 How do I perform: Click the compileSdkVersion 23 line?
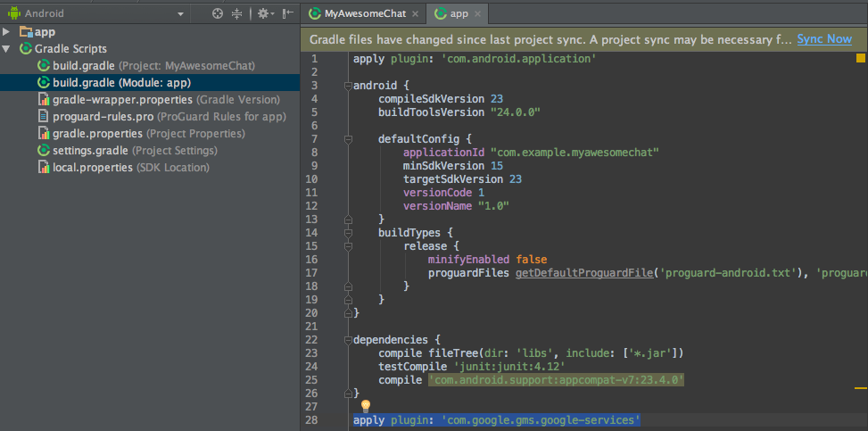pyautogui.click(x=440, y=99)
